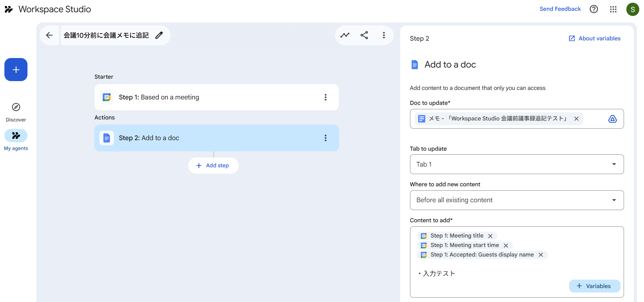
Task: Click the blue create new plus button
Action: [x=16, y=70]
